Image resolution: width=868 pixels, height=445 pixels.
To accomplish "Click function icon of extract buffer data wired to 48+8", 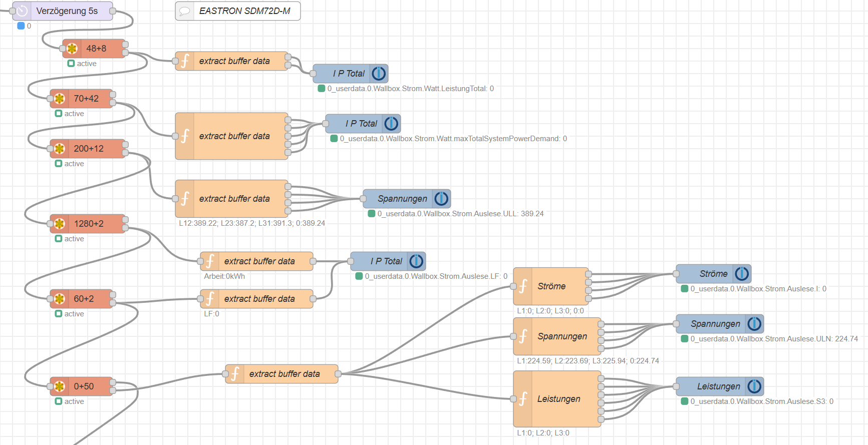I will pos(185,61).
